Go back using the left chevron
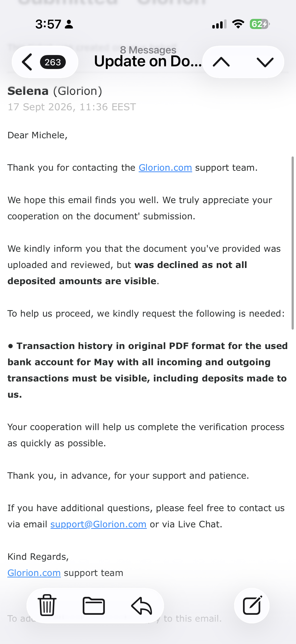 (x=27, y=62)
